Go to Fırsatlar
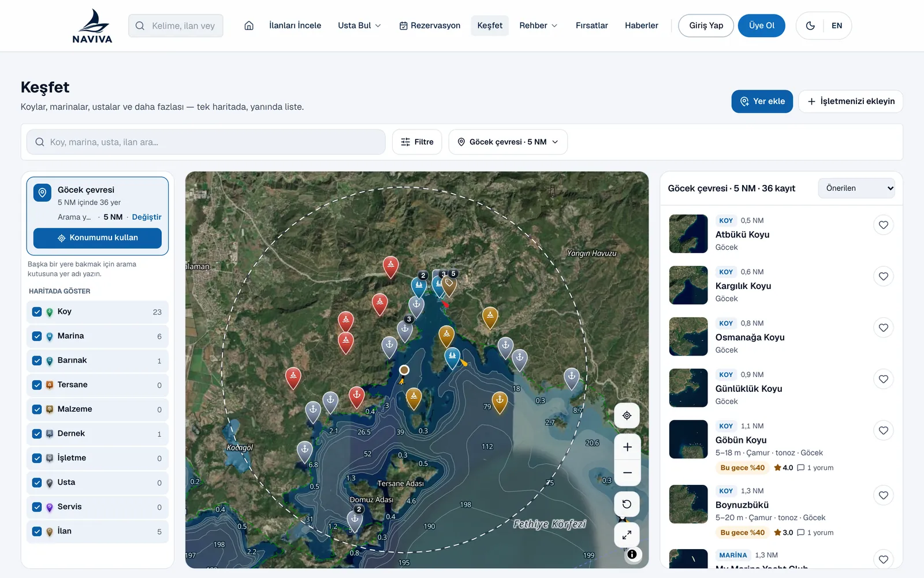Image resolution: width=924 pixels, height=578 pixels. [x=591, y=25]
